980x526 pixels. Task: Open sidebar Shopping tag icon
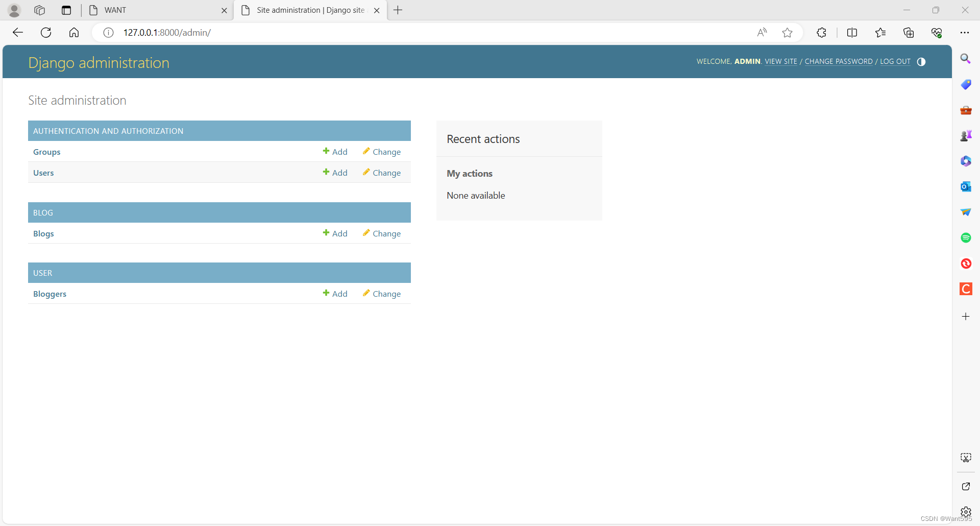(966, 84)
